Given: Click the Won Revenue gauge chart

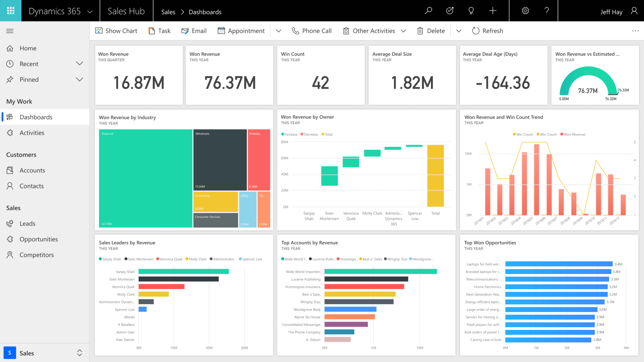Looking at the screenshot, I should coord(589,81).
